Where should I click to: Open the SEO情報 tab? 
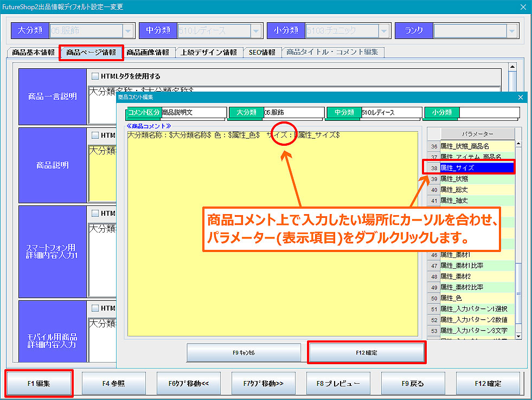[x=262, y=53]
